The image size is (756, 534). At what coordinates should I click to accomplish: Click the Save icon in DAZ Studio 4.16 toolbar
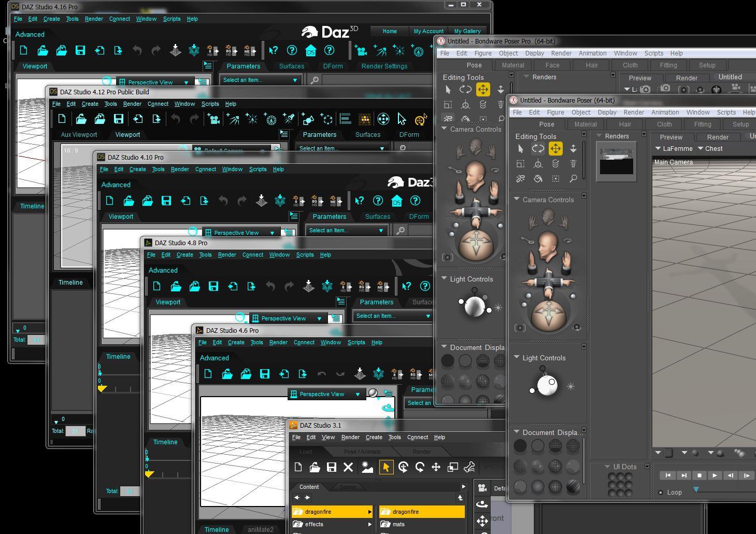coord(80,50)
